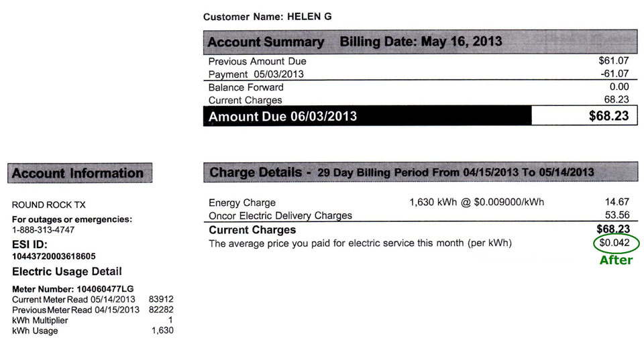Select the Account Information heading

[80, 173]
